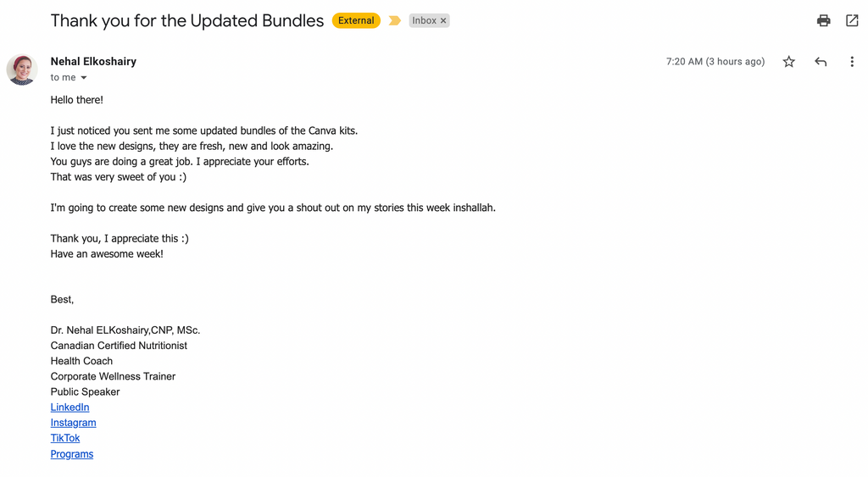Click the yellow External tag
Image resolution: width=868 pixels, height=477 pixels.
356,20
